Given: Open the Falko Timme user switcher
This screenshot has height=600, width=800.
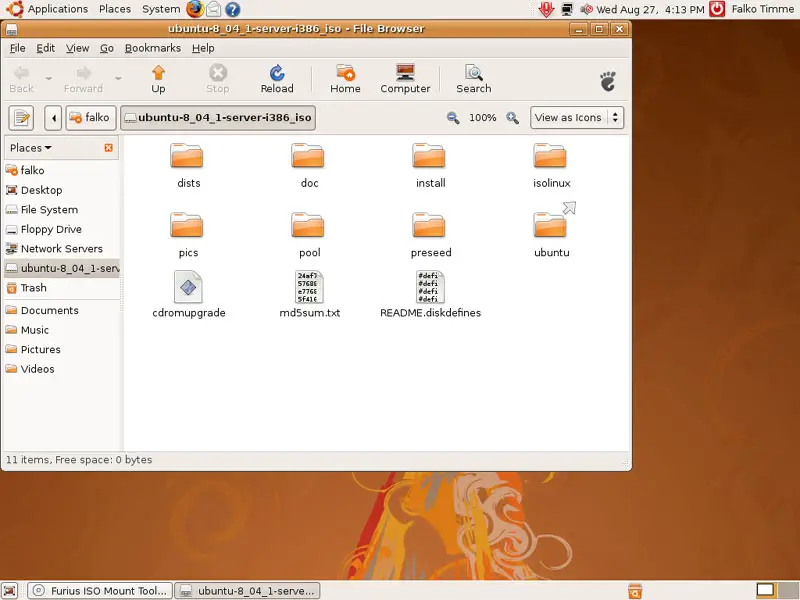Looking at the screenshot, I should point(762,9).
